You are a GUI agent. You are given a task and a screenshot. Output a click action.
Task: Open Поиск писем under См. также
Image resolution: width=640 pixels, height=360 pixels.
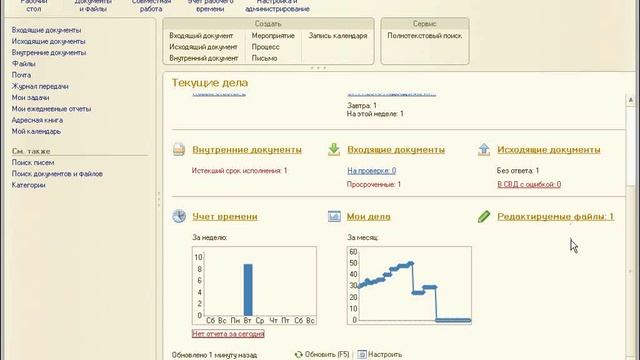[x=33, y=162]
